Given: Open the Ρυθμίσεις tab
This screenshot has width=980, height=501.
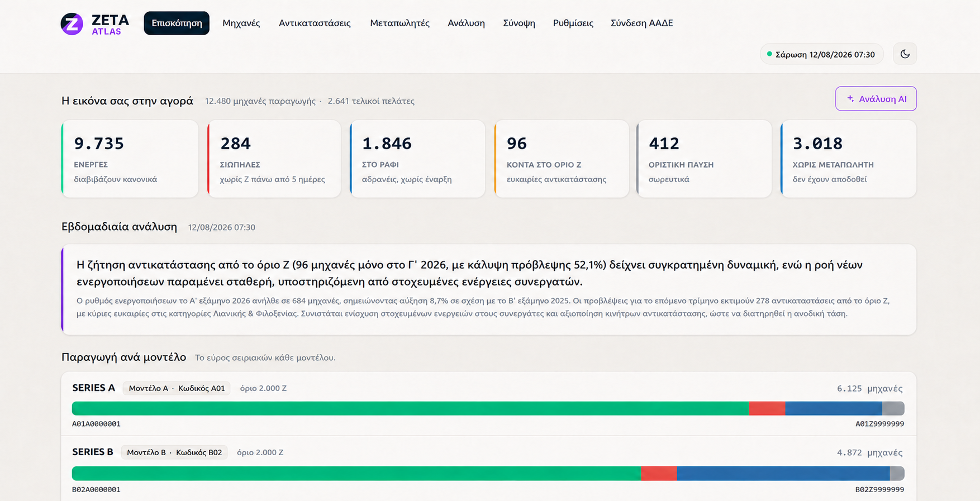Looking at the screenshot, I should [573, 23].
